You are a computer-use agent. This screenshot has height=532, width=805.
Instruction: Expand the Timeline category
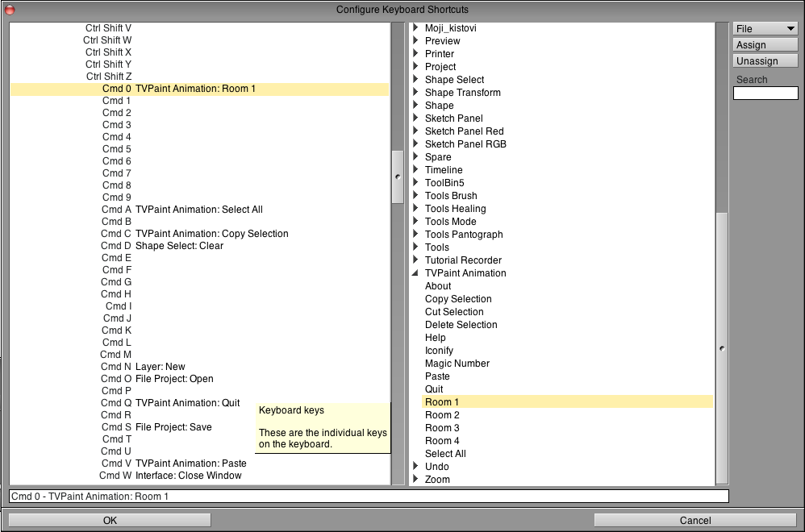[416, 169]
